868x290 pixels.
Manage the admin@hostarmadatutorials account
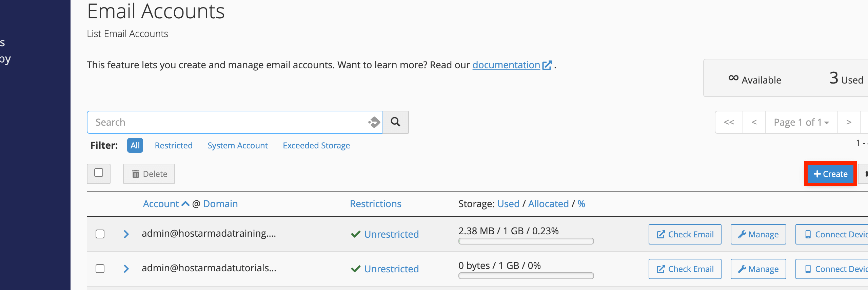coord(758,269)
